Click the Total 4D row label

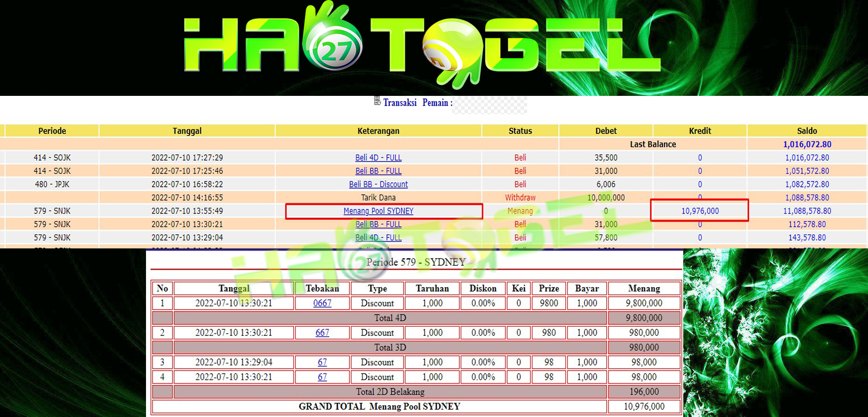pos(390,318)
